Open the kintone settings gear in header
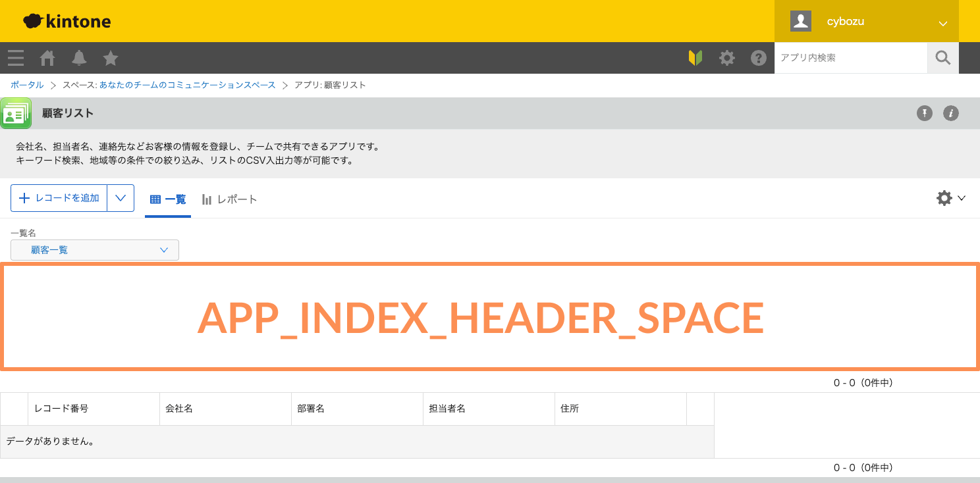The image size is (980, 483). 727,58
